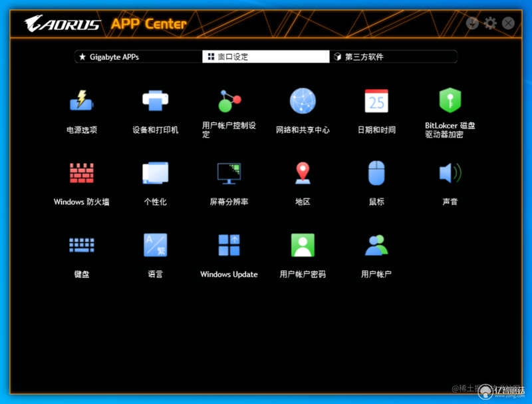Viewport: 532px width, 404px height.
Task: Open the 设备和打印机 printer icon
Action: point(156,101)
